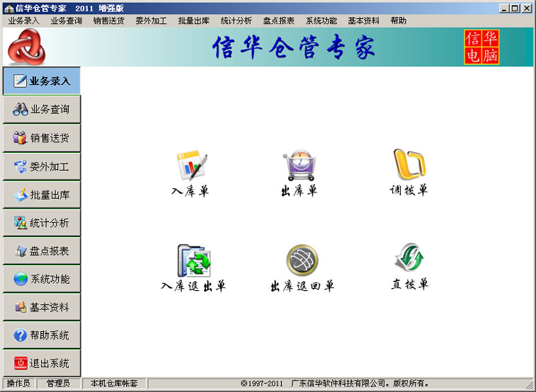Open the 出库单 shopping cart icon
Viewport: 536px width, 392px height.
pos(300,166)
